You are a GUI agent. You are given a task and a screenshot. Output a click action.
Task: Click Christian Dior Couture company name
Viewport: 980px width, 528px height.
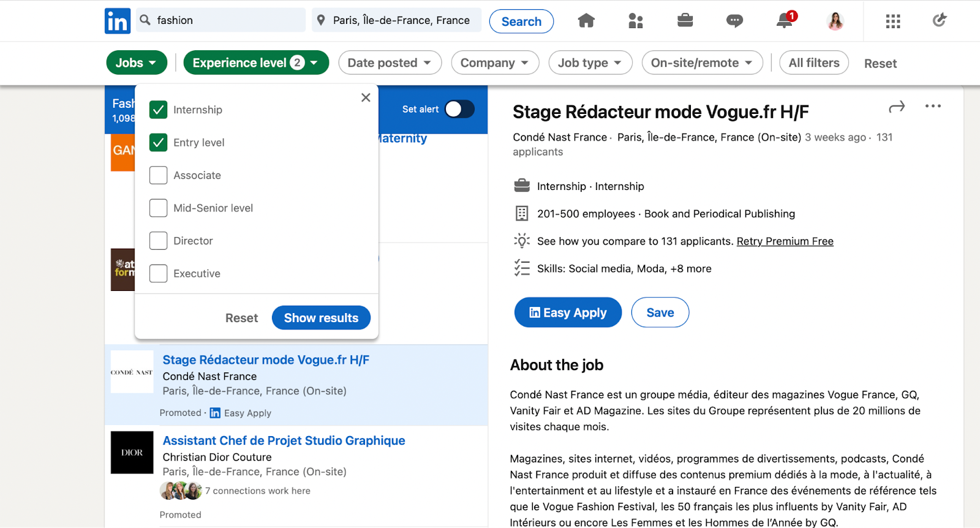coord(217,457)
